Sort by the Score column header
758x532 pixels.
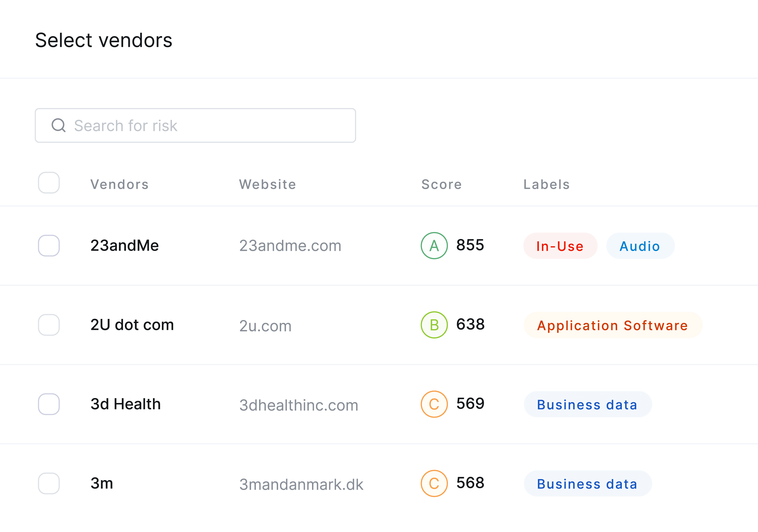[441, 184]
